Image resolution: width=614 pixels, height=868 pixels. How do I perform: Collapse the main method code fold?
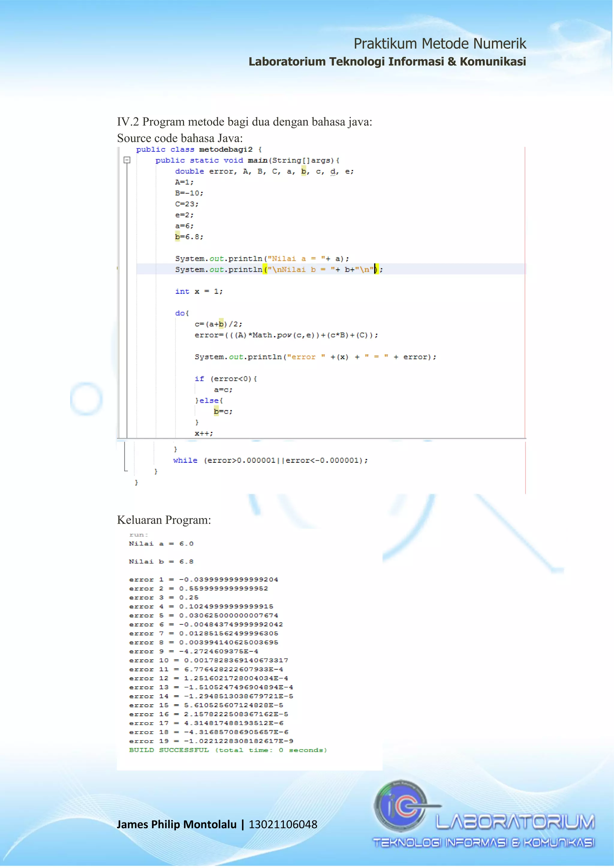tap(127, 160)
